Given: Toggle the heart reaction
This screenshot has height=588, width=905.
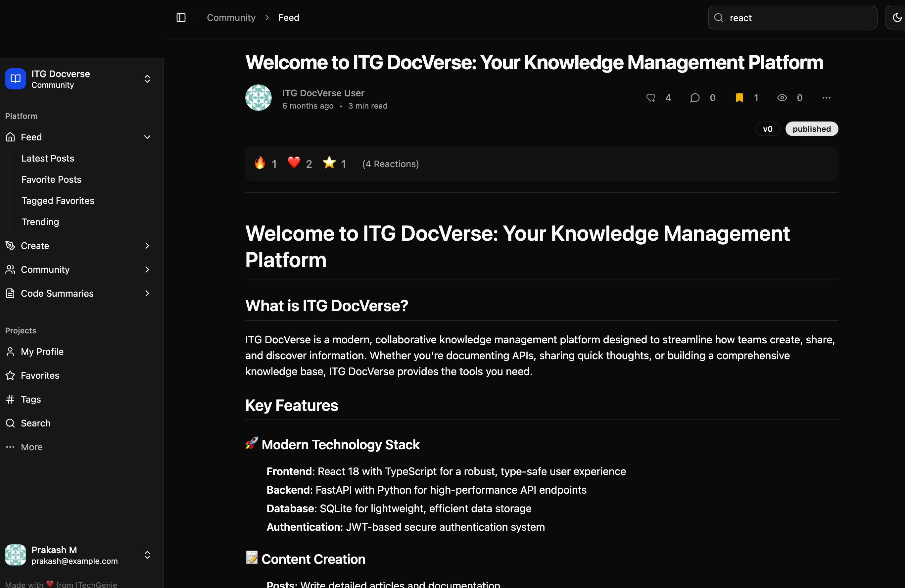Looking at the screenshot, I should coord(294,163).
